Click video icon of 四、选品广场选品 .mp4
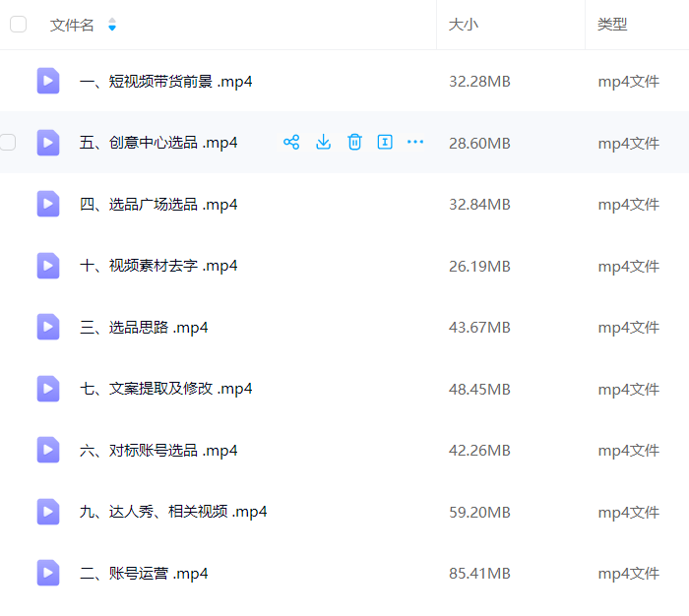This screenshot has width=689, height=616. point(48,204)
